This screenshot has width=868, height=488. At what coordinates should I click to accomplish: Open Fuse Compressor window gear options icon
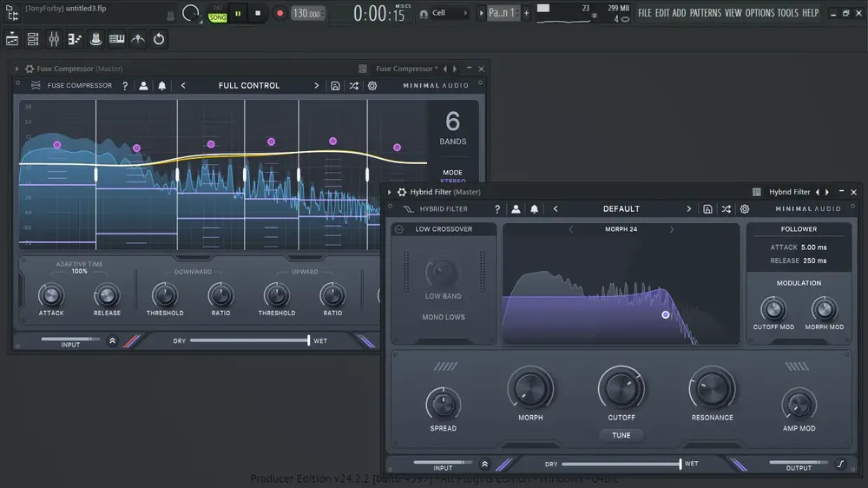point(30,69)
